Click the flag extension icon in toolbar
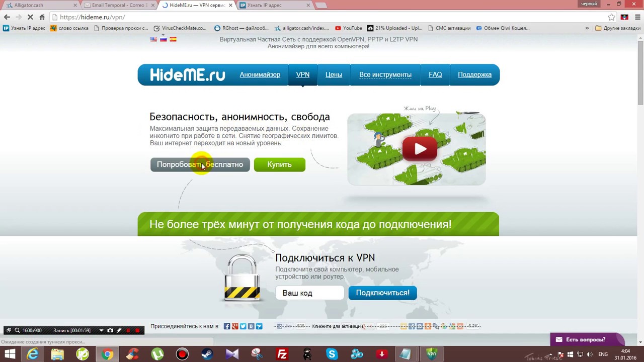Viewport: 644px width, 362px height. (x=624, y=17)
